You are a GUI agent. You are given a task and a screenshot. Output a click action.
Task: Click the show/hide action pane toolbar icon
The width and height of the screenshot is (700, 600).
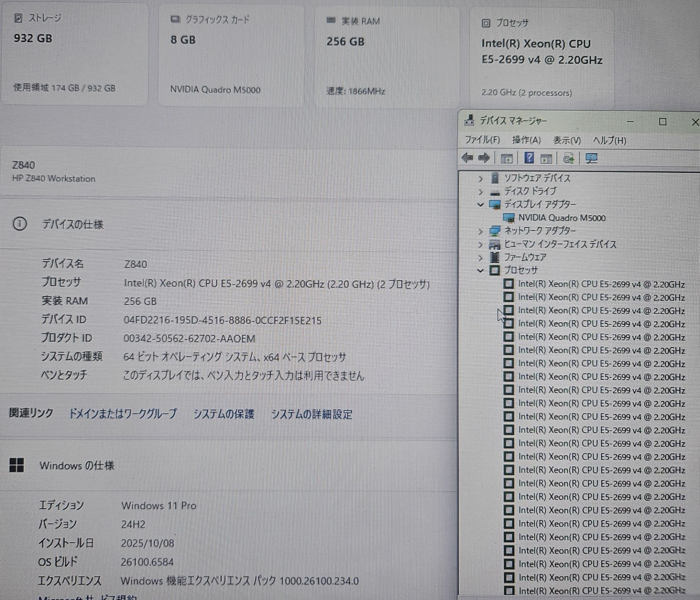tap(546, 158)
